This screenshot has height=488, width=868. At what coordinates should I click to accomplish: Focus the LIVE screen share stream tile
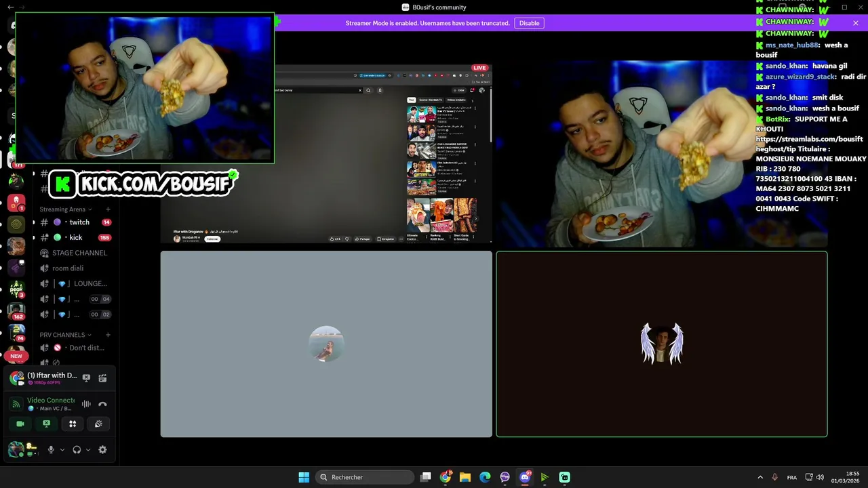[x=326, y=154]
